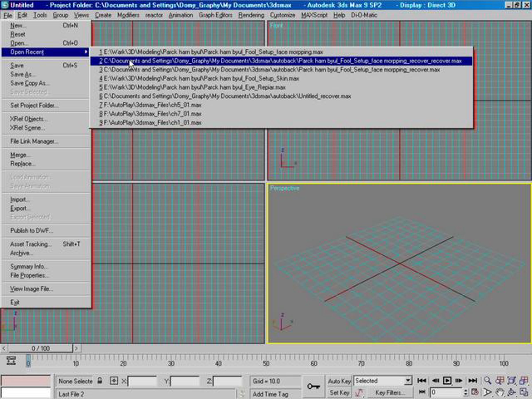Open the MAXScript menu
Image resolution: width=532 pixels, height=399 pixels.
point(314,15)
